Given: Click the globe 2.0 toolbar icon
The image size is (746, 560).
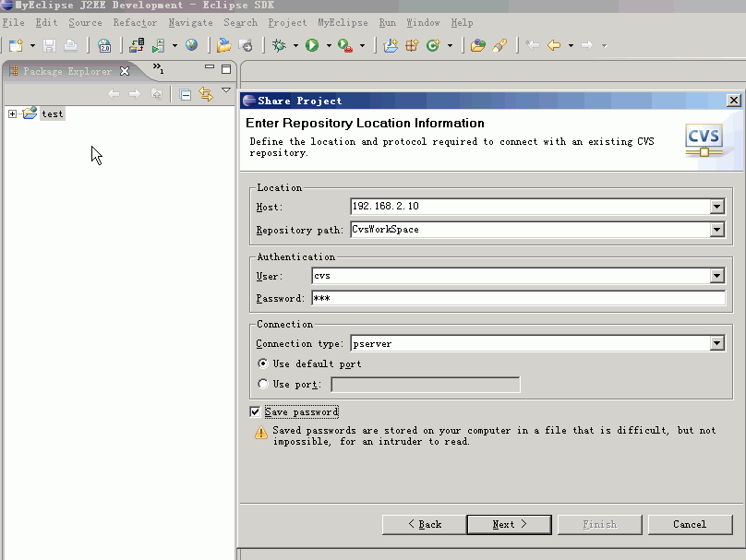Looking at the screenshot, I should tap(104, 45).
